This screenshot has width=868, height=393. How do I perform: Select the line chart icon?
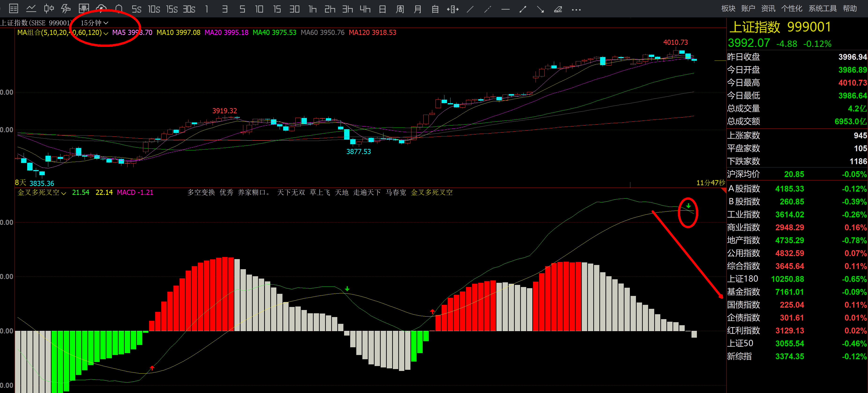tap(31, 9)
